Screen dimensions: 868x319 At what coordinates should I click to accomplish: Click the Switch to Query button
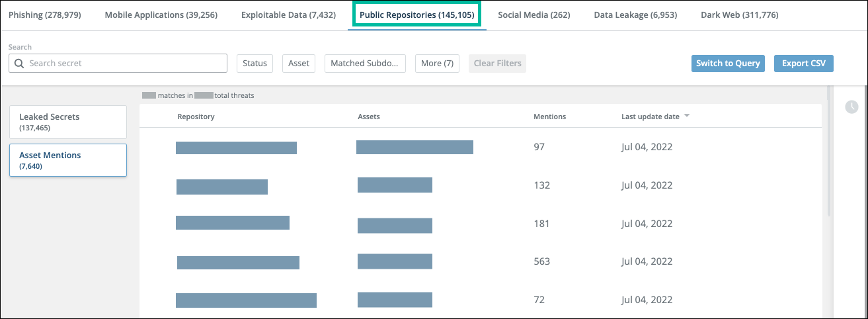728,64
